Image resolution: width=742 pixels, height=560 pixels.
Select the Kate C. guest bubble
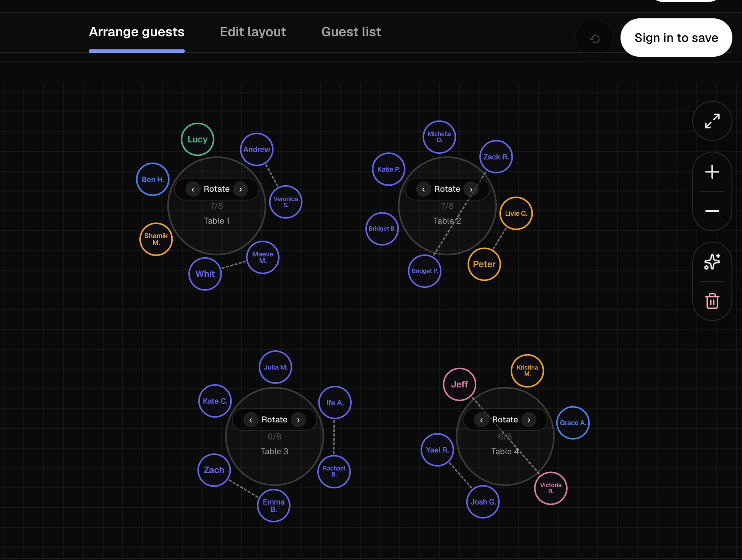[215, 401]
